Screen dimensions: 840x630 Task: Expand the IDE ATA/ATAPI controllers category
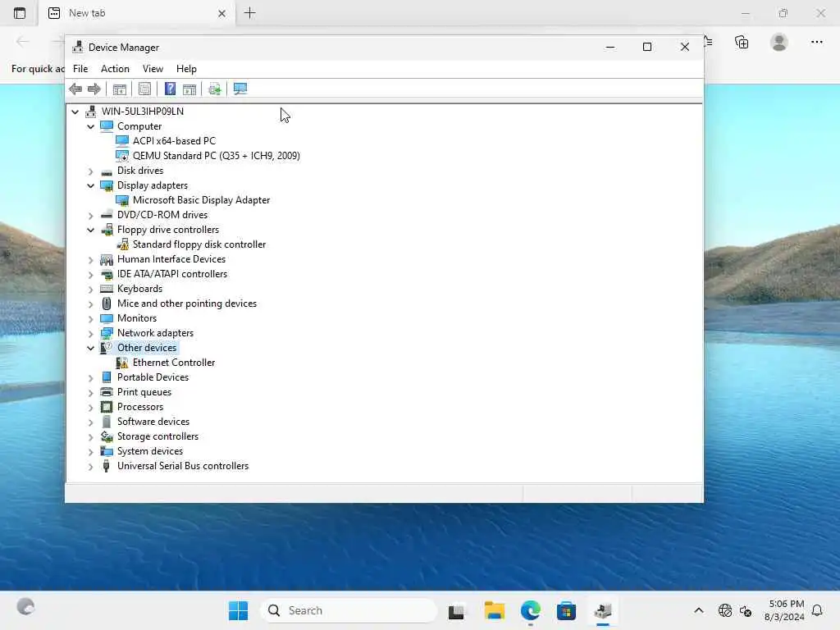[90, 274]
